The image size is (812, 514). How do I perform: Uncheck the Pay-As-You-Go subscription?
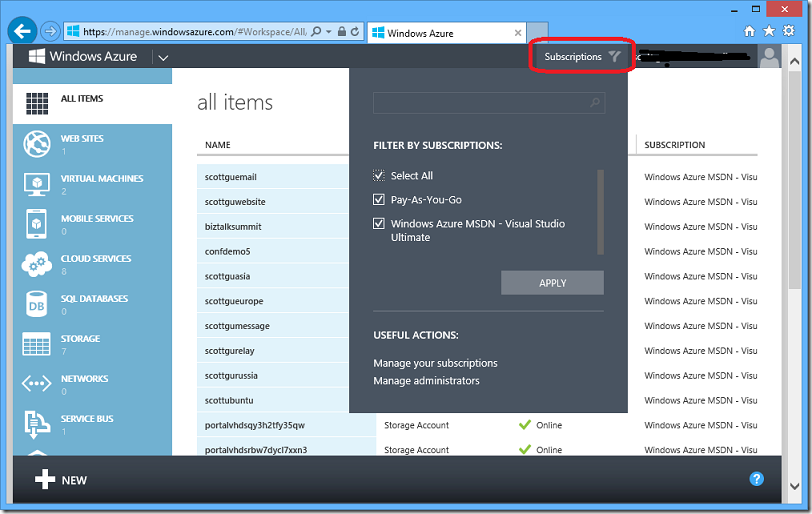point(379,199)
